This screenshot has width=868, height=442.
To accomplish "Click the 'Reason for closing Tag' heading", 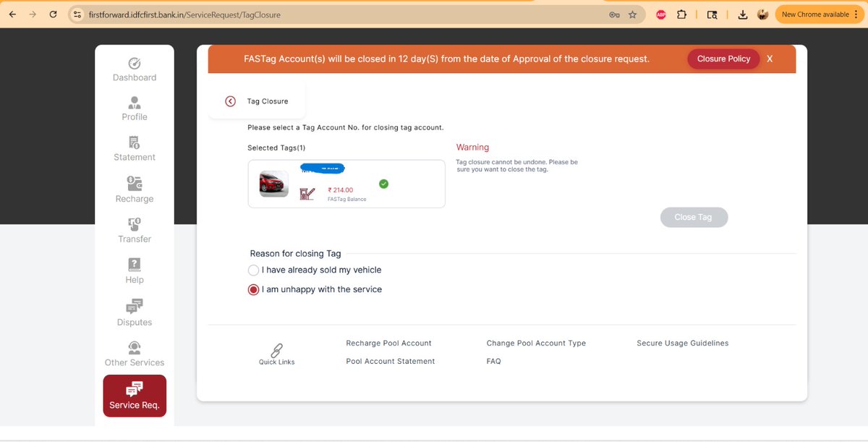I will [x=295, y=253].
